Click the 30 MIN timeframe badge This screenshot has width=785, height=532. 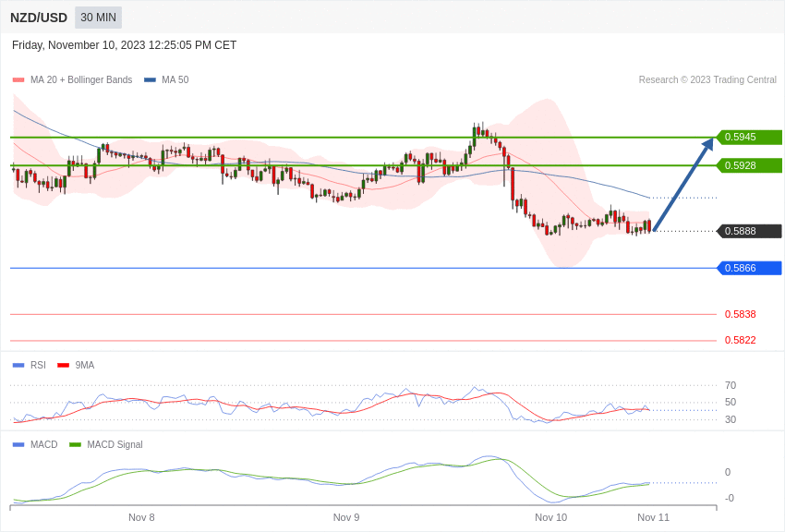pyautogui.click(x=98, y=18)
